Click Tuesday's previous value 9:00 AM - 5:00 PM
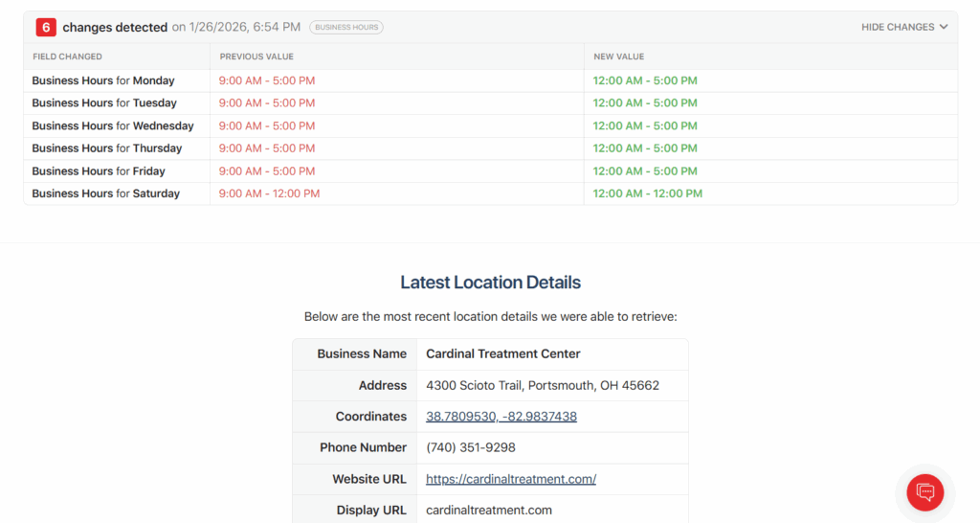Screen dimensions: 980x523 [267, 103]
